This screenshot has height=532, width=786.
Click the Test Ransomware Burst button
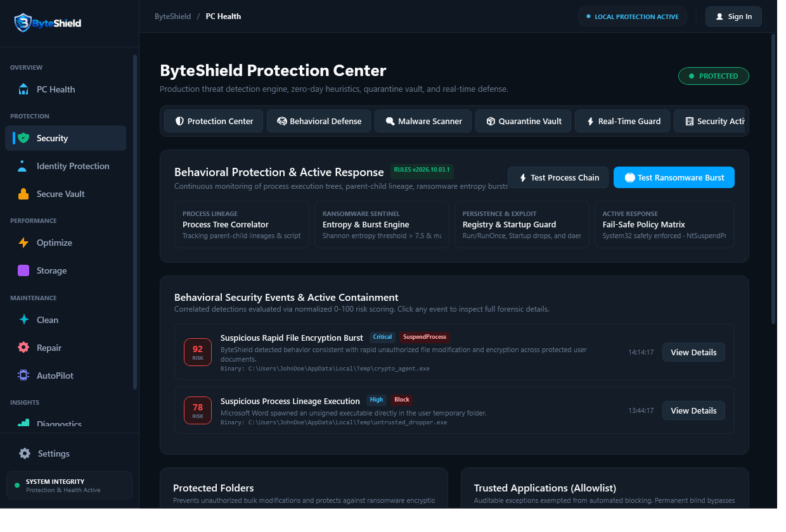point(674,177)
